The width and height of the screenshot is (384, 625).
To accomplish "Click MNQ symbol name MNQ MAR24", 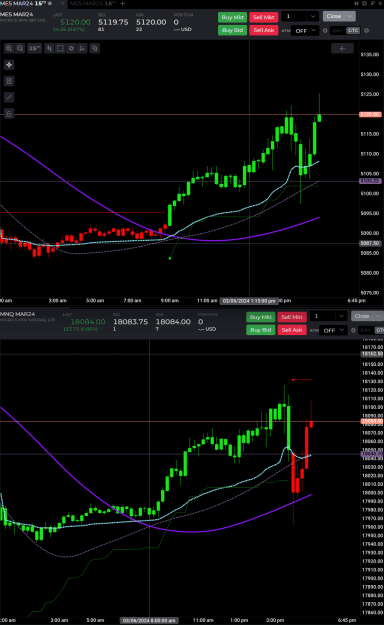I will 18,314.
